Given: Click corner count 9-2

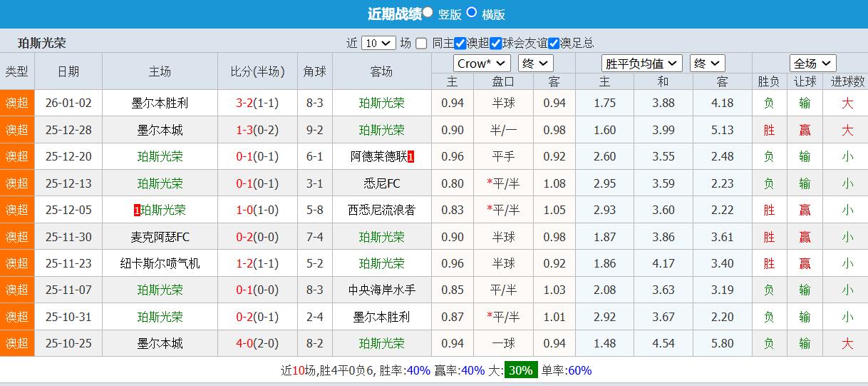Looking at the screenshot, I should (314, 130).
